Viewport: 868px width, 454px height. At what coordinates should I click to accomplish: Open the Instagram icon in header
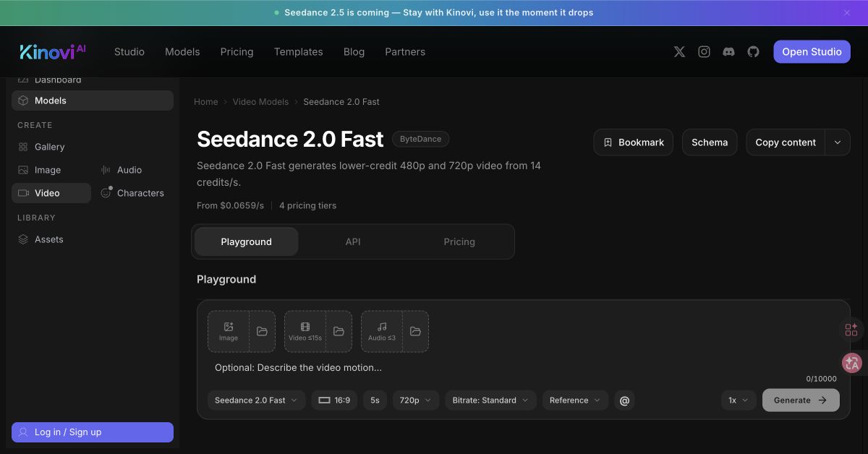[x=704, y=52]
